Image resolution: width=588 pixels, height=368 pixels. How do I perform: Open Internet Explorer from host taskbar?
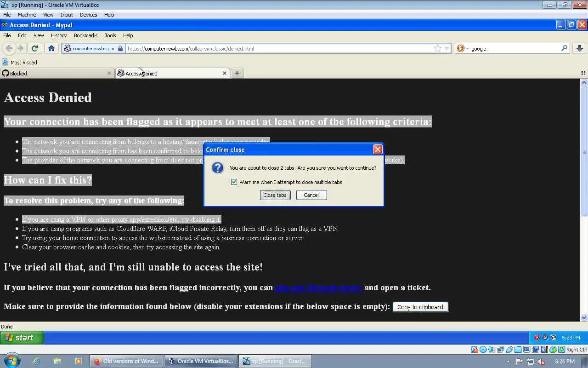click(x=36, y=361)
